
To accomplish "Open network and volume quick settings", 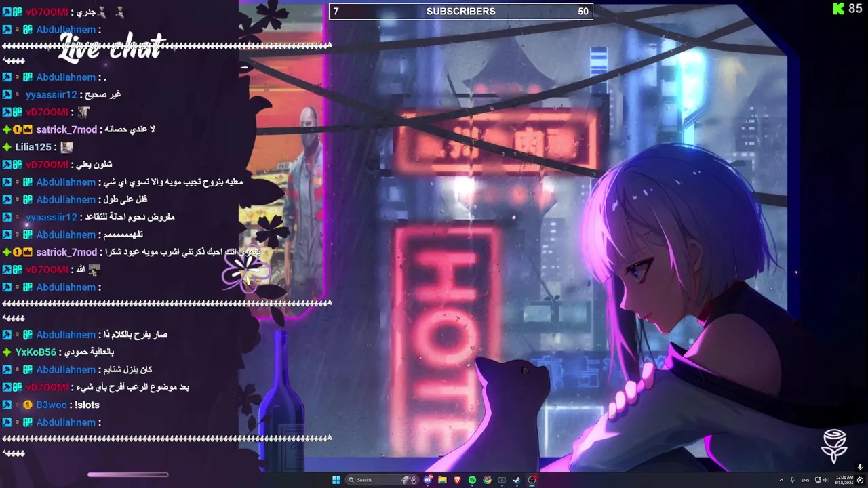I will (821, 480).
